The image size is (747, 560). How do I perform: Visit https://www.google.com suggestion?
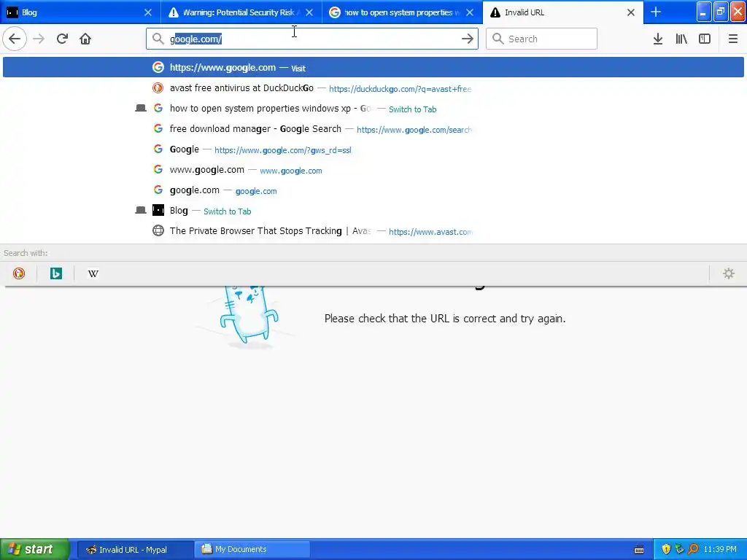(x=373, y=67)
